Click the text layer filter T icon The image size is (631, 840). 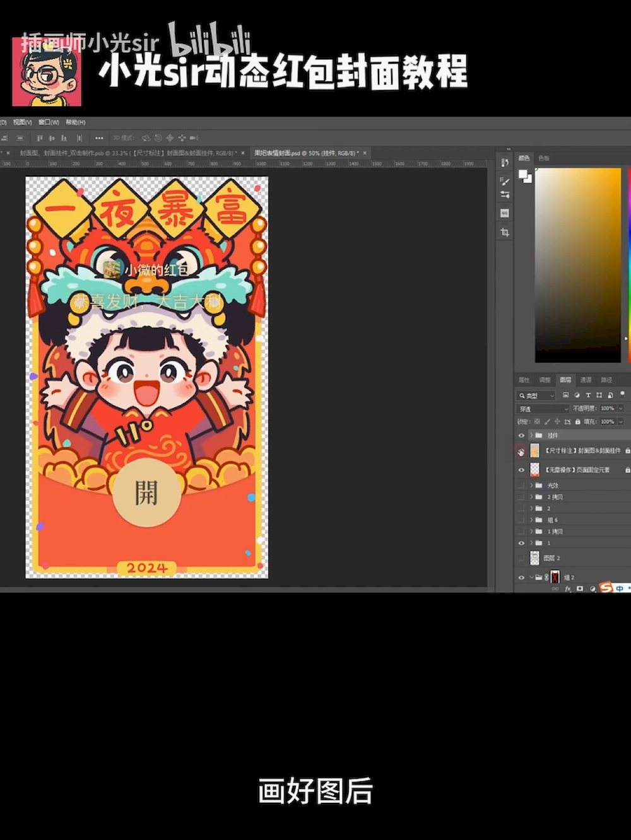[588, 395]
